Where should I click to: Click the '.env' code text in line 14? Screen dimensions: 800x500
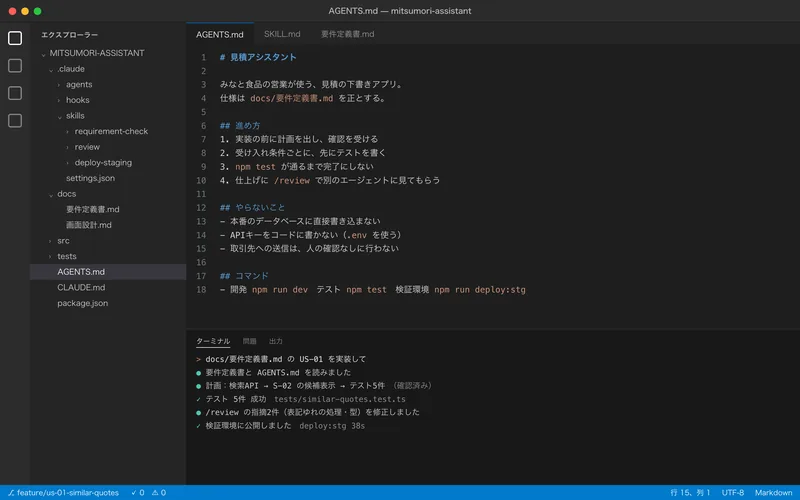(356, 235)
